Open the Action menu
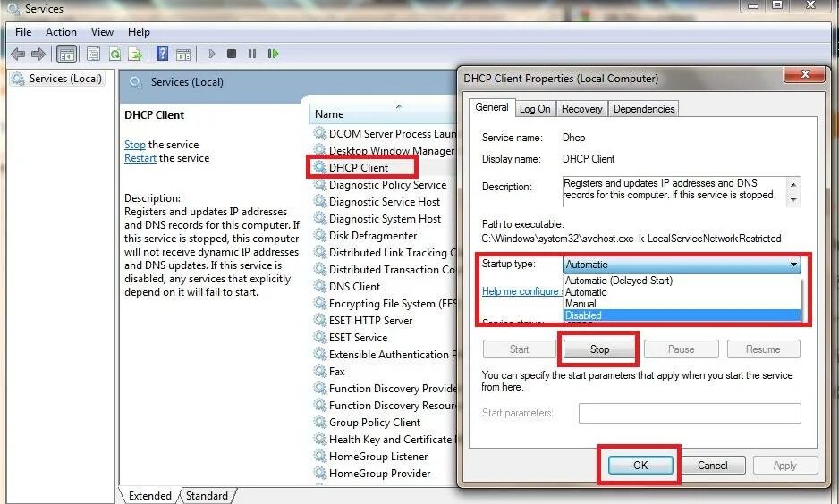839x504 pixels. 61,32
